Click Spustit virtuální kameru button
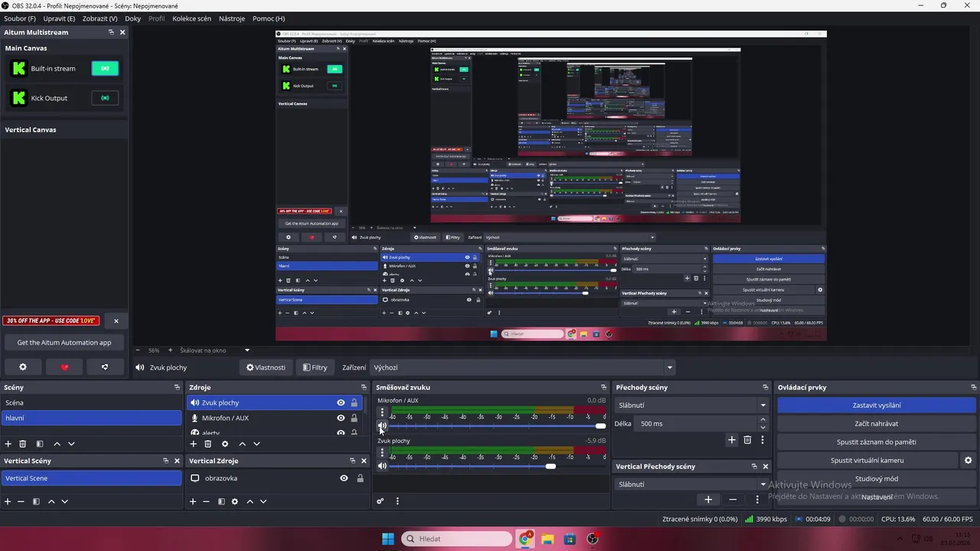980x551 pixels. pos(867,461)
